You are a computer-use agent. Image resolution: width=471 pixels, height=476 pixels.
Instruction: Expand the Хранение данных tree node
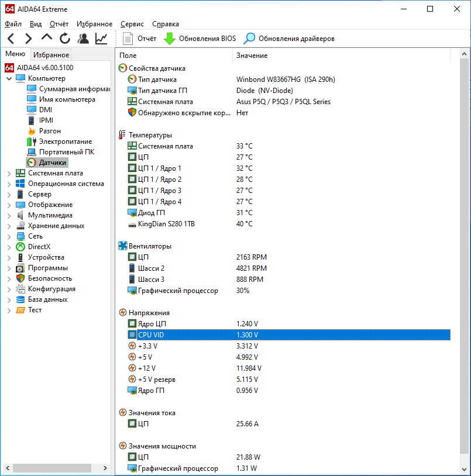pyautogui.click(x=9, y=226)
